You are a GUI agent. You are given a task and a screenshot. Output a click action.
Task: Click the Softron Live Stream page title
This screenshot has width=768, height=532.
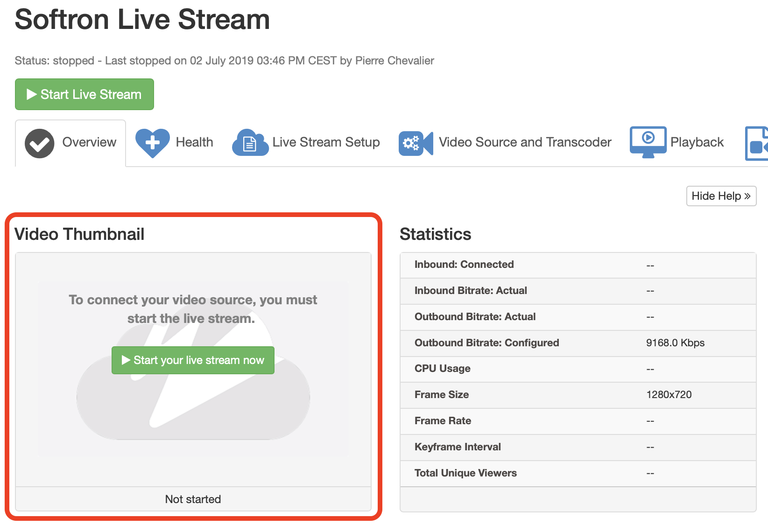pyautogui.click(x=142, y=20)
